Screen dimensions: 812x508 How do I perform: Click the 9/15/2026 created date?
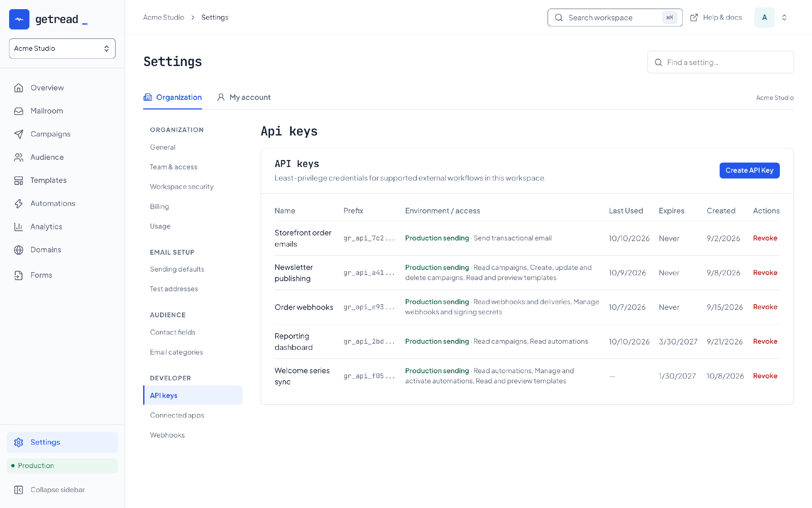coord(725,307)
